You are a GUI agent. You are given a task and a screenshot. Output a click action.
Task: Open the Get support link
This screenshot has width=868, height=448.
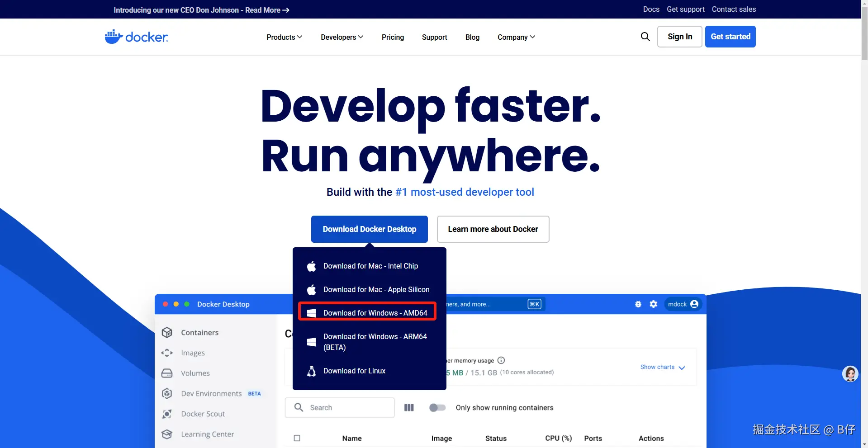pyautogui.click(x=686, y=9)
